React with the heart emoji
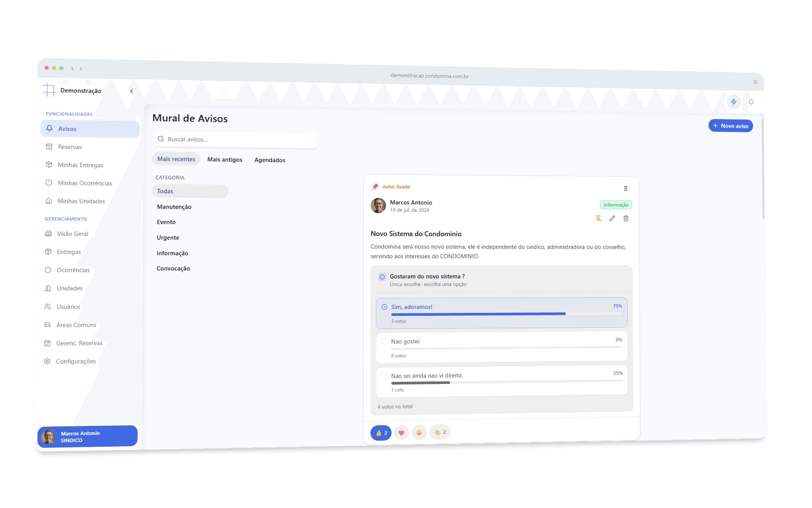Image resolution: width=812 pixels, height=508 pixels. coord(401,433)
